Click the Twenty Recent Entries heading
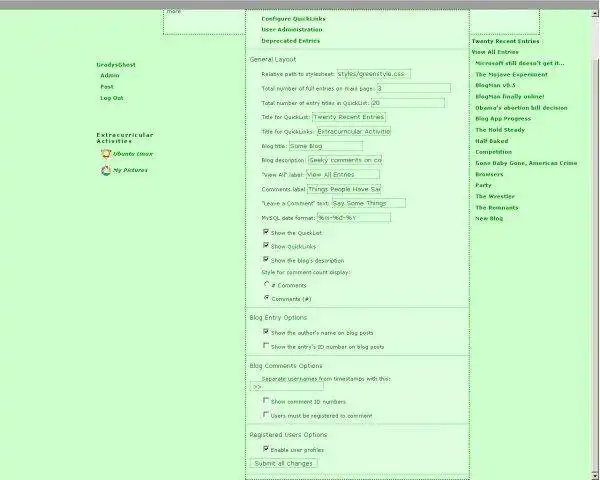The image size is (600, 480). [x=505, y=41]
